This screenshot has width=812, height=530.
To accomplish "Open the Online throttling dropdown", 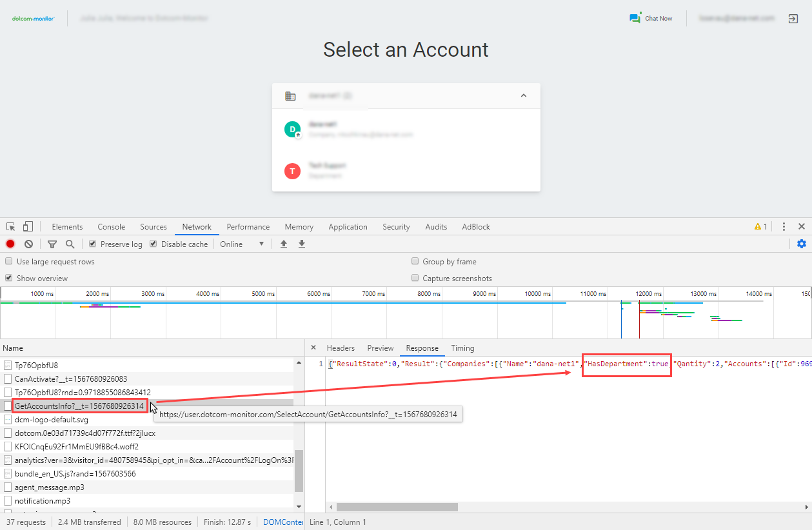I will click(242, 244).
